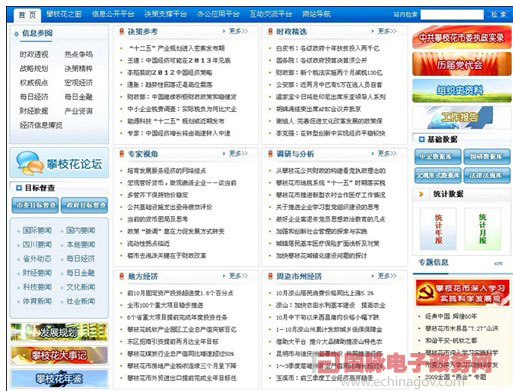Image resolution: width=513 pixels, height=391 pixels.
Task: Open 办公应用平台 in the navigation bar
Action: click(218, 14)
